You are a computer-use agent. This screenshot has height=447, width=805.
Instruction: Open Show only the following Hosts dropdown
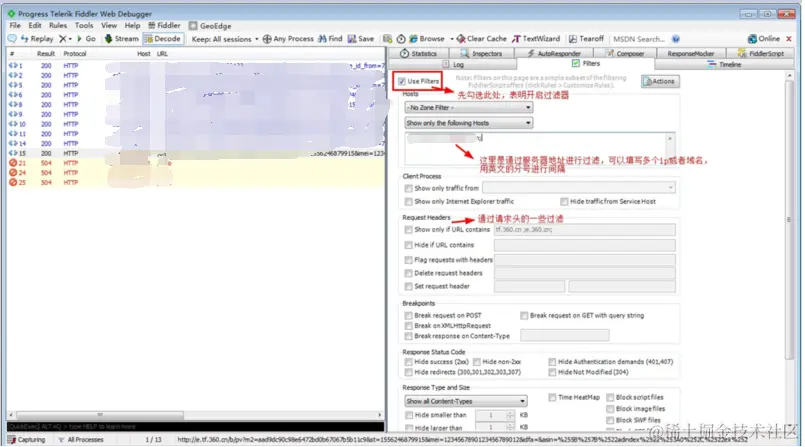[x=468, y=123]
